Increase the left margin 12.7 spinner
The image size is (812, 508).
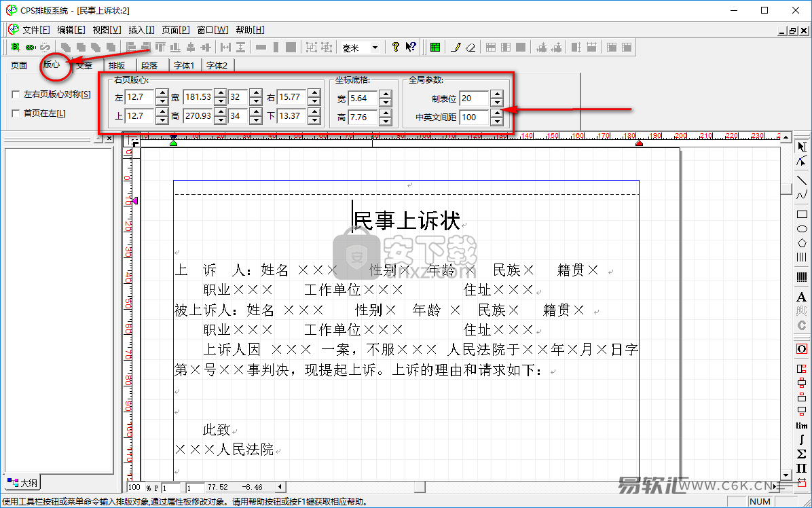click(x=162, y=93)
